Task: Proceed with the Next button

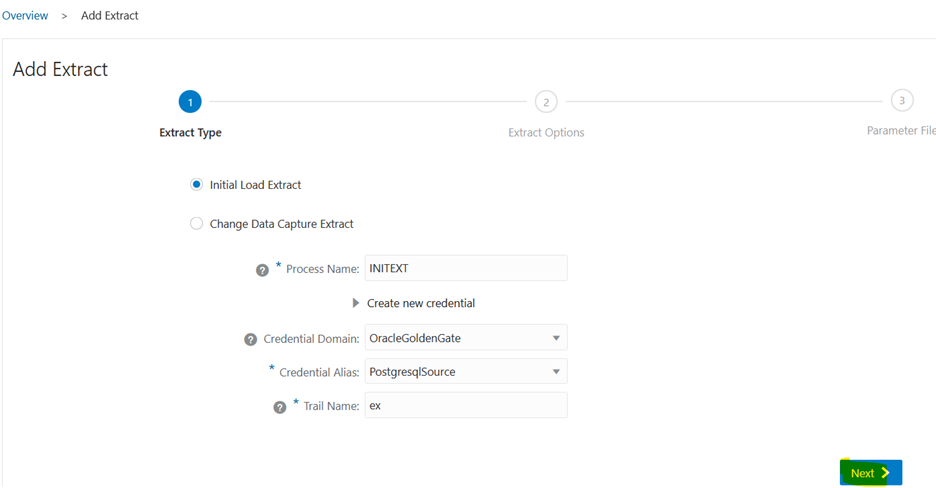Action: (x=871, y=472)
